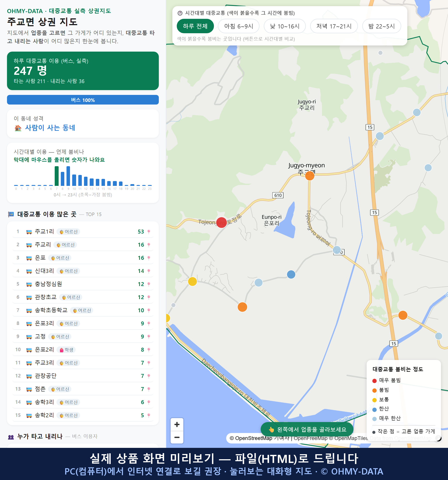Zoom out the map with minus button

pyautogui.click(x=177, y=437)
